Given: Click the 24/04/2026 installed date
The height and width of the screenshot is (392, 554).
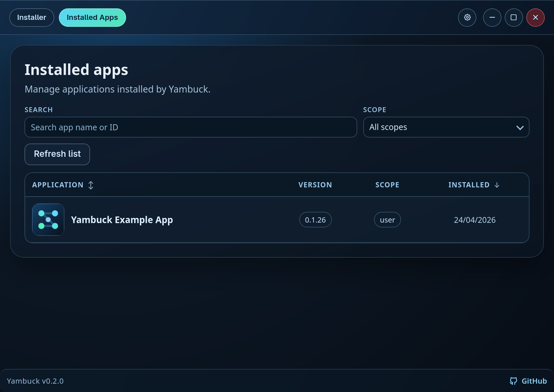Looking at the screenshot, I should pyautogui.click(x=475, y=220).
